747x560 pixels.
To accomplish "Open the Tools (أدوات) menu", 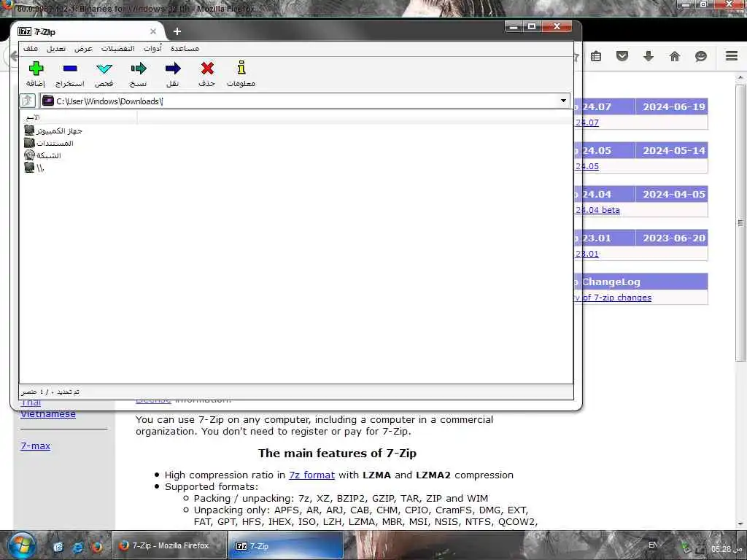I will 152,49.
